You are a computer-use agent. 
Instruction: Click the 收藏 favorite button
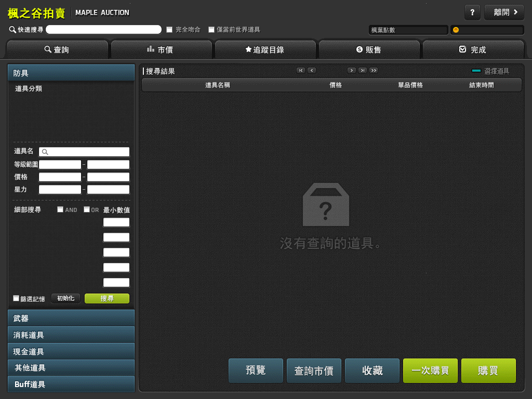pyautogui.click(x=372, y=370)
